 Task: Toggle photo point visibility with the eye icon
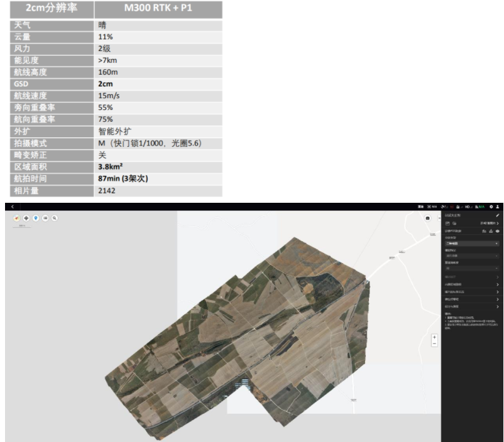[498, 231]
